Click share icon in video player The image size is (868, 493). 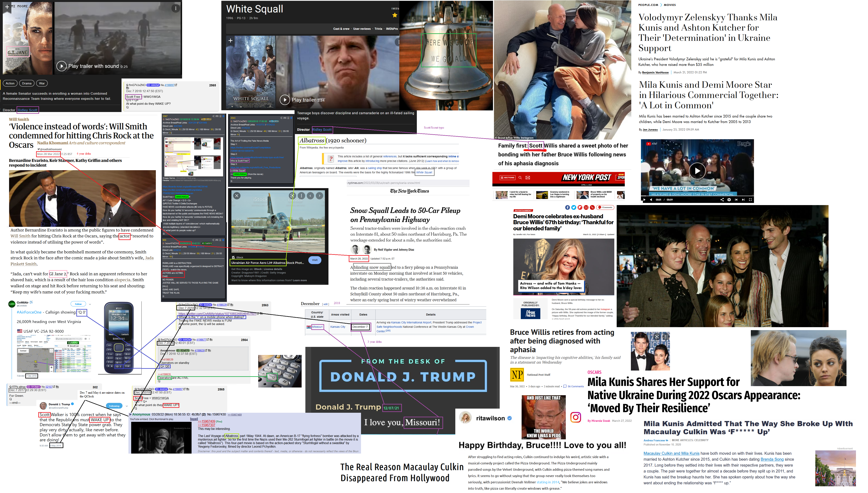pyautogui.click(x=722, y=200)
